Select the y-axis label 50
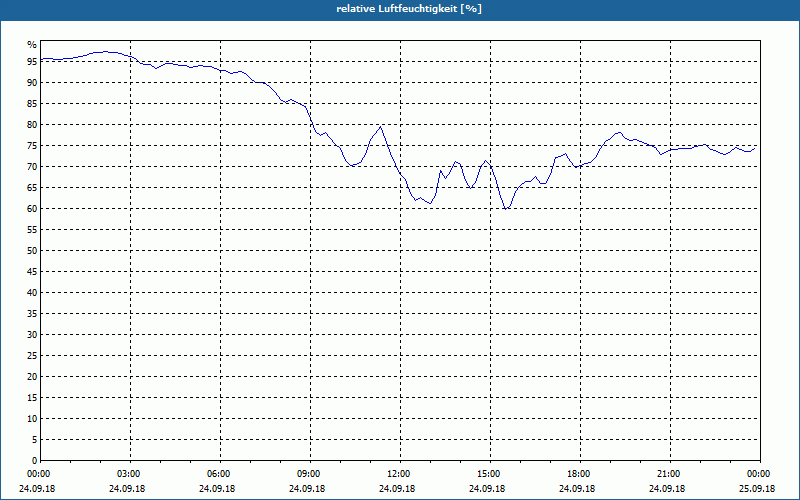 click(x=32, y=251)
